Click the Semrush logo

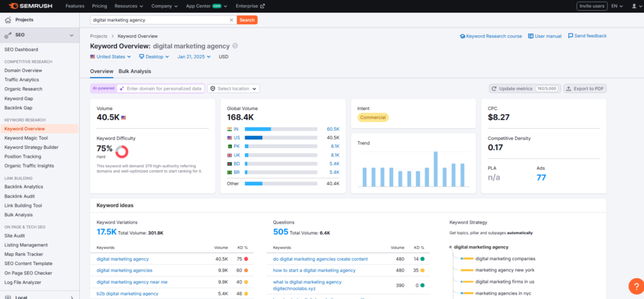tap(32, 6)
